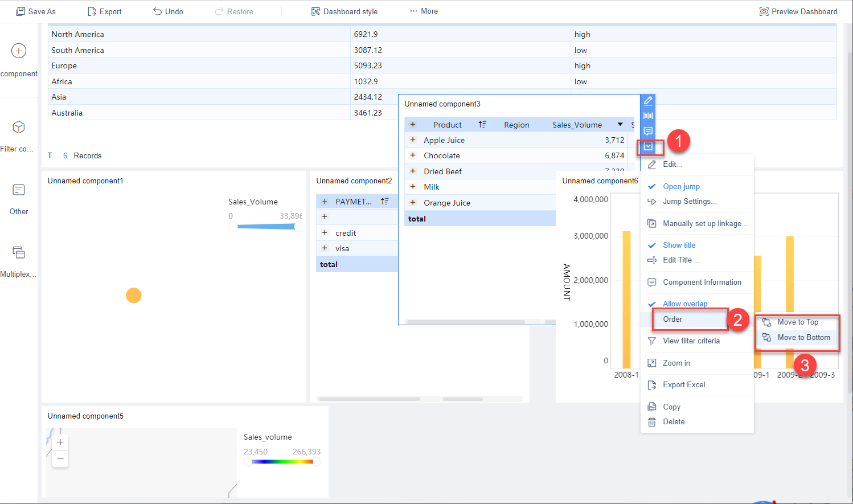Expand the Apple Juice product row
The height and width of the screenshot is (504, 853).
412,140
